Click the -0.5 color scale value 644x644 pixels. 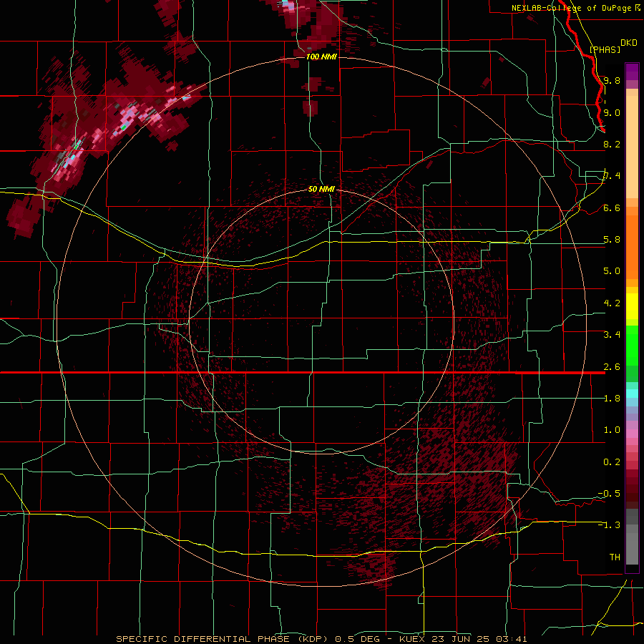point(609,494)
